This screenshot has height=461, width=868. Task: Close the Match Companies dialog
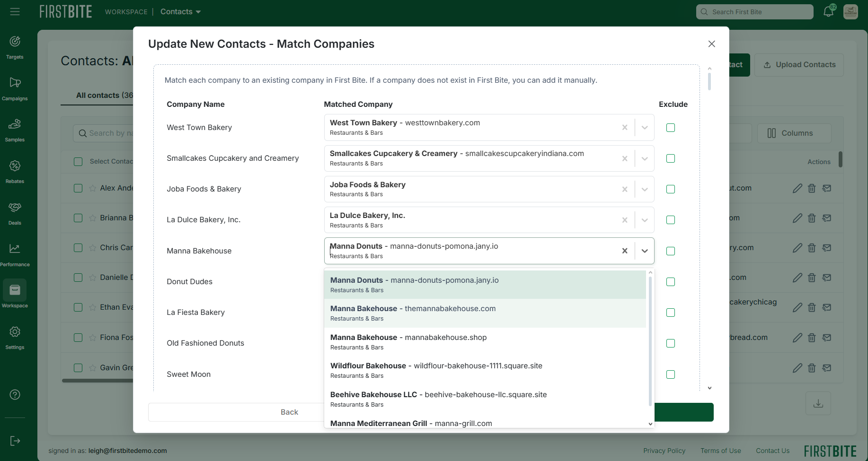click(x=711, y=44)
